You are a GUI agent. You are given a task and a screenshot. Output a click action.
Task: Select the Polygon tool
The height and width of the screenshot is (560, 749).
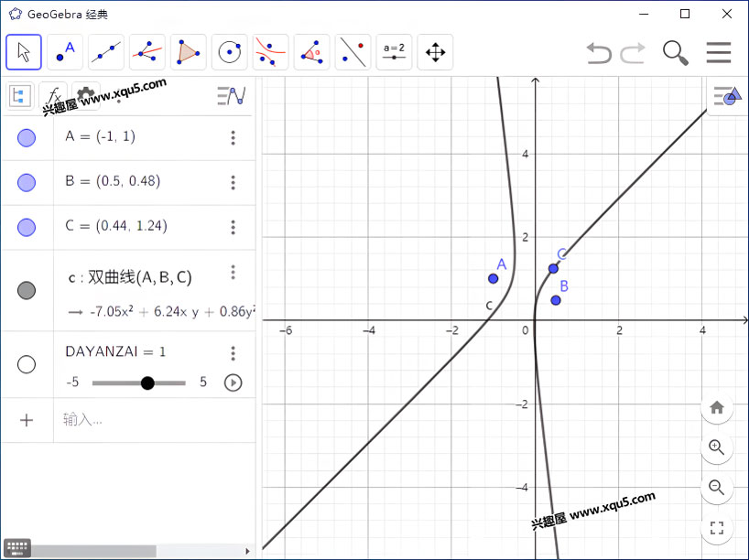(189, 52)
